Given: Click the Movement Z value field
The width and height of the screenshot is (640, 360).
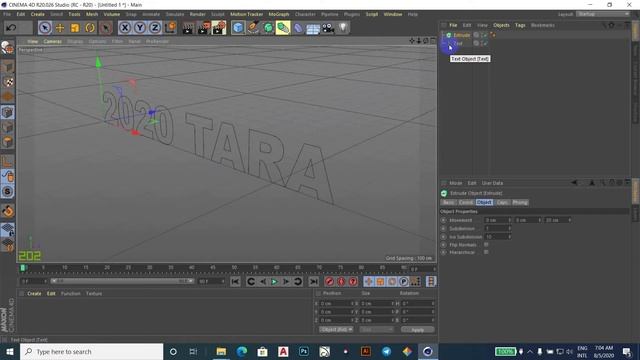Looking at the screenshot, I should pos(558,220).
